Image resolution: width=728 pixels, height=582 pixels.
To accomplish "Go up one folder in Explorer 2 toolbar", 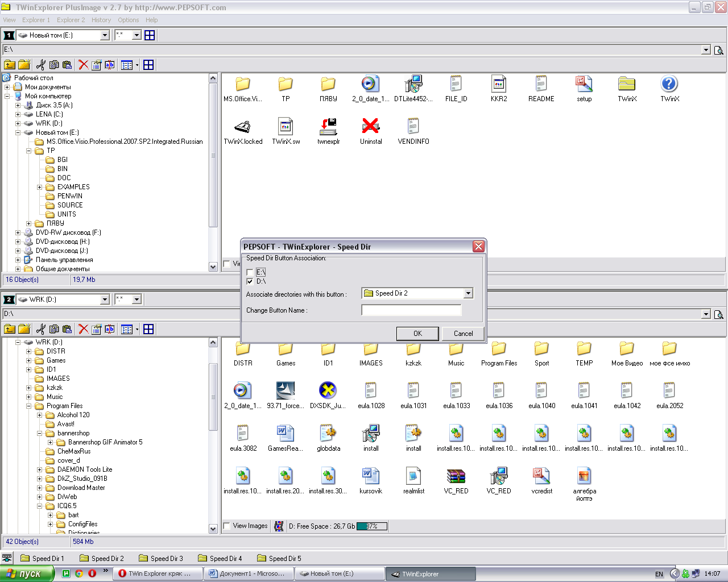I will [10, 329].
